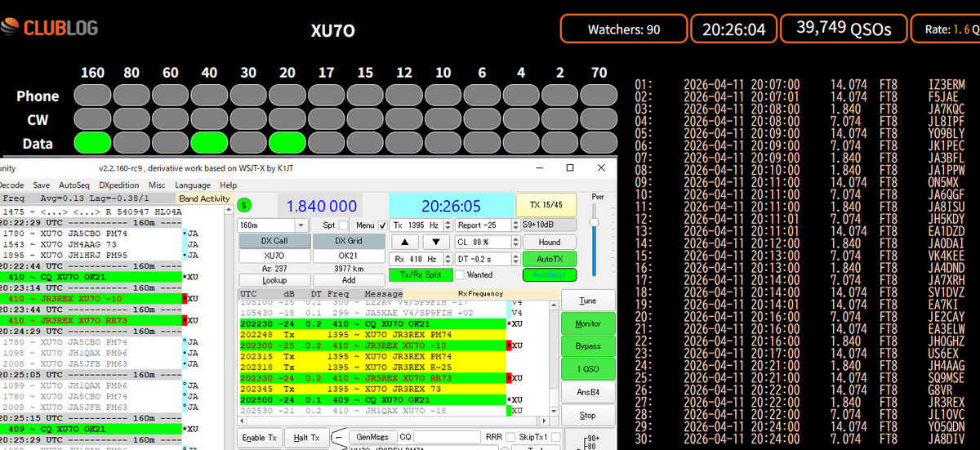Click the Report -25 spinner arrows

515,225
